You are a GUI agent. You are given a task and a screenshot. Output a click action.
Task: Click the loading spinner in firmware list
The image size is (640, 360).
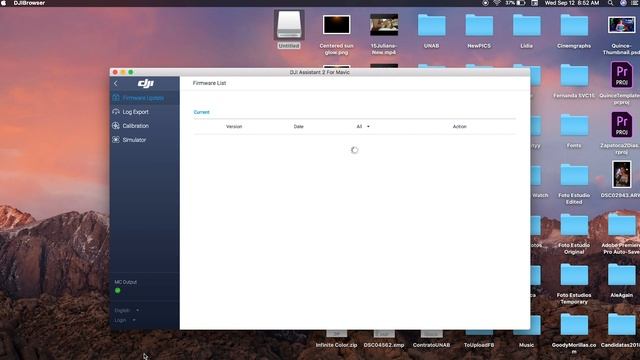point(354,150)
